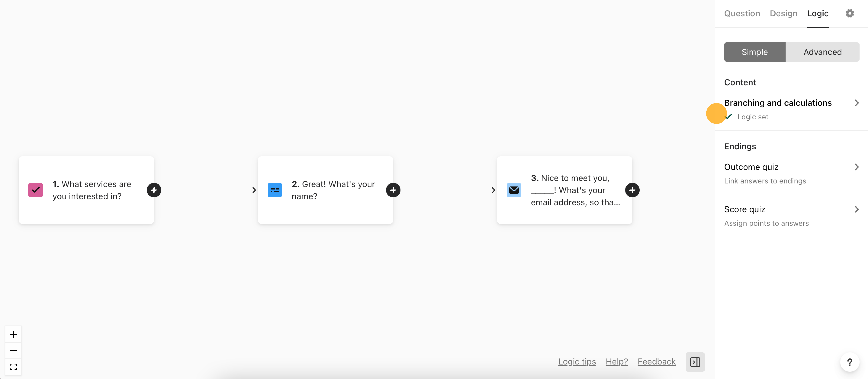Switch to the Simple logic mode
This screenshot has height=379, width=868.
(754, 52)
